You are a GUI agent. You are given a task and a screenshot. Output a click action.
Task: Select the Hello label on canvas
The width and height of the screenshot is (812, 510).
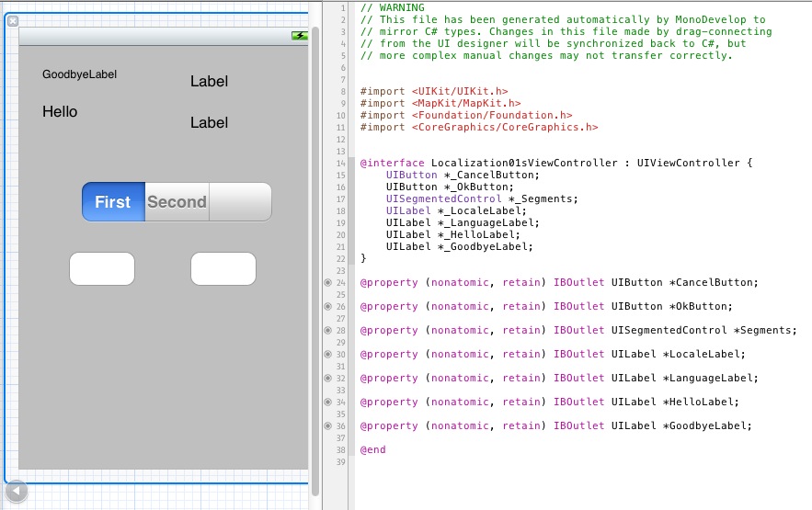click(x=60, y=112)
